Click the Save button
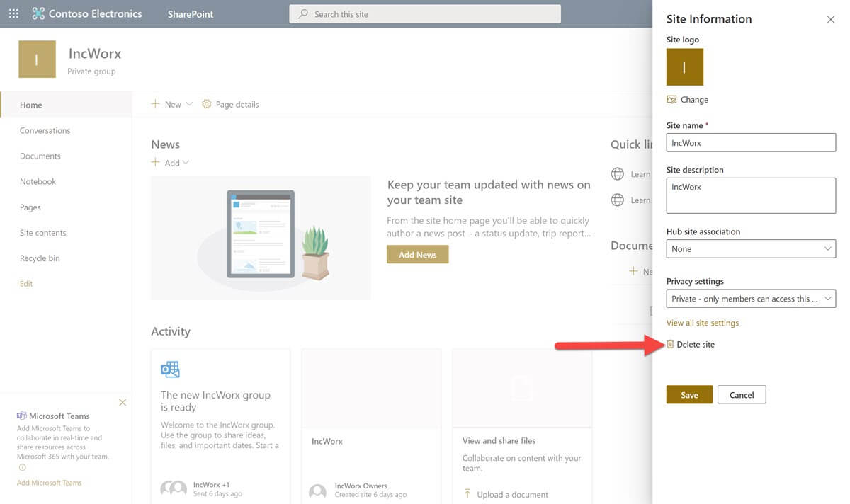This screenshot has width=850, height=504. [x=689, y=395]
